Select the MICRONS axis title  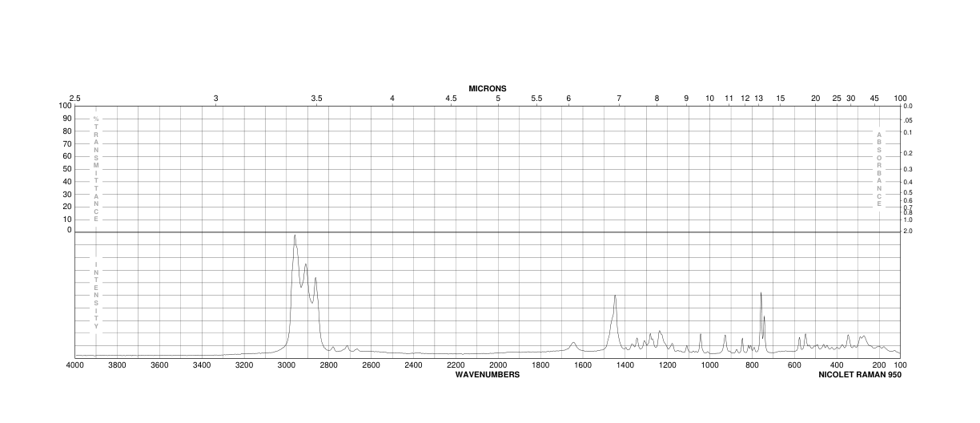pyautogui.click(x=488, y=88)
